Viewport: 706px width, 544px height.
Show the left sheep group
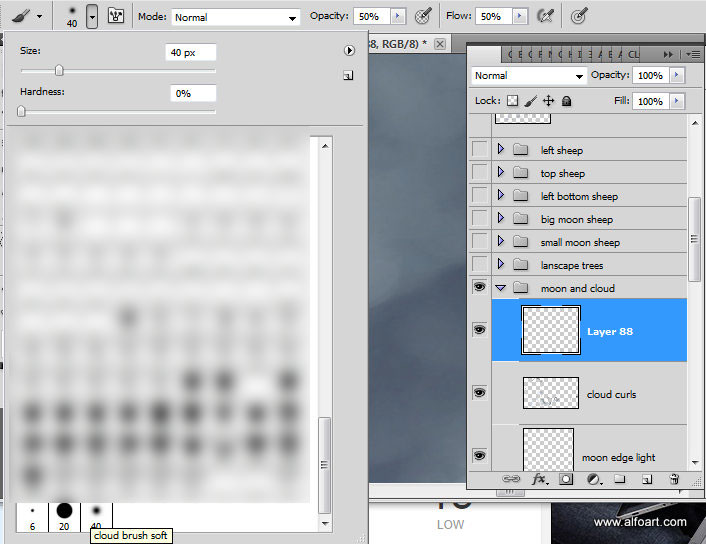click(x=480, y=150)
